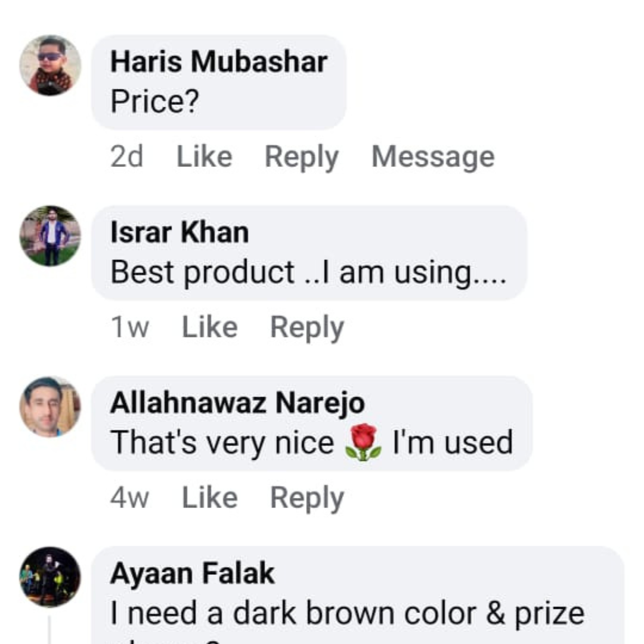Viewport: 644px width, 644px height.
Task: Open Haris Mubashar name link
Action: click(x=218, y=62)
